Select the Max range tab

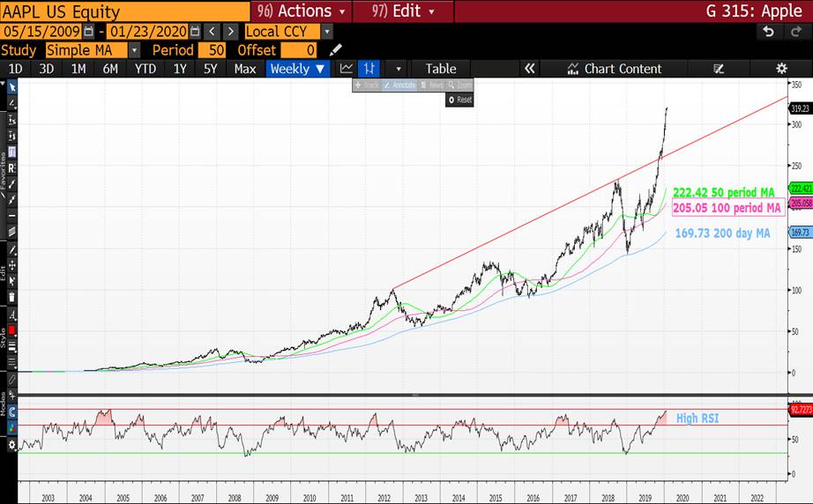[245, 69]
